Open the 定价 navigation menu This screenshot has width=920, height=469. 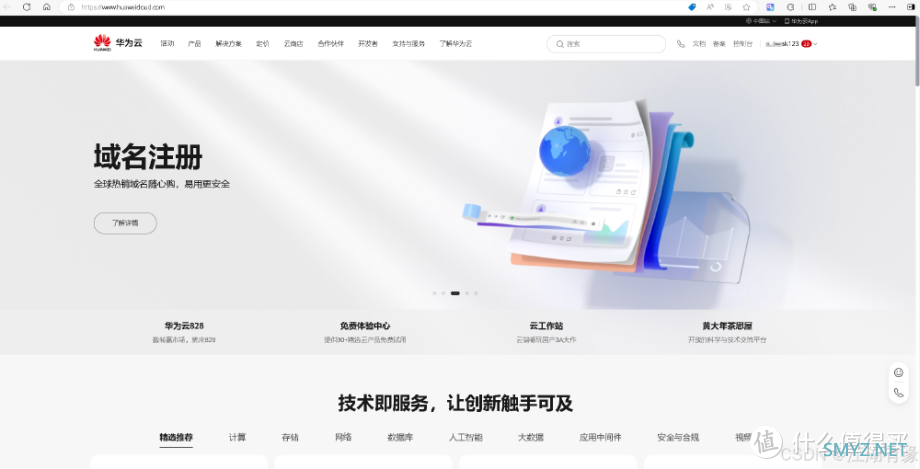(x=262, y=44)
